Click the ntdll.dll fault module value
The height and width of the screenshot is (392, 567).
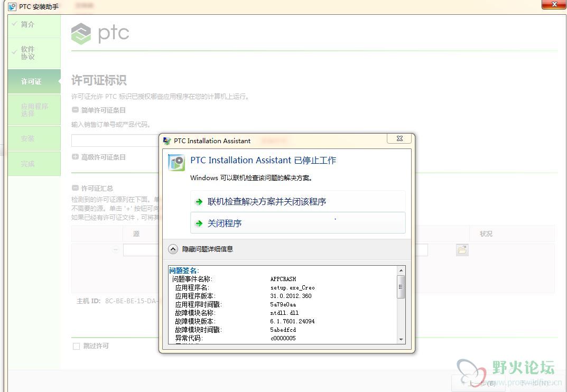[285, 313]
